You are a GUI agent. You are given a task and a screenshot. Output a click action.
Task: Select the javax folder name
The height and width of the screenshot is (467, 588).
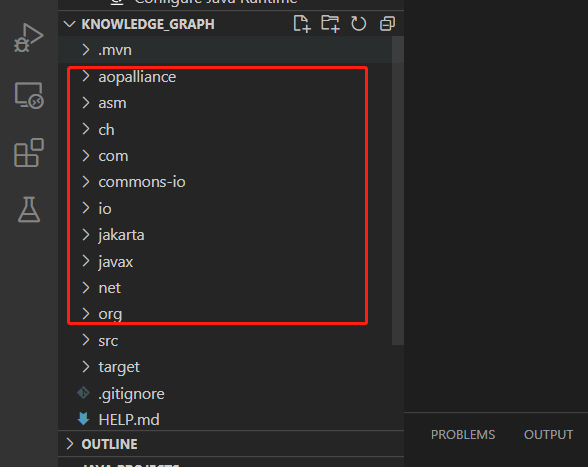click(116, 262)
